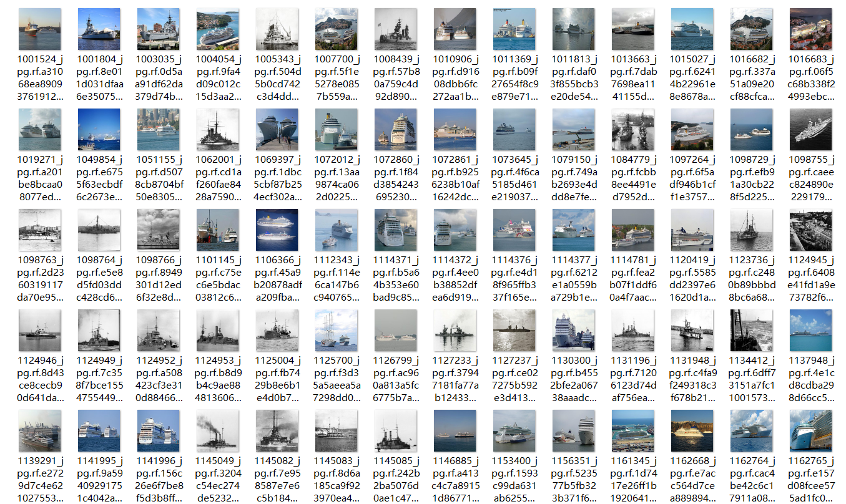Click the file name starting 1098764_jpg

pos(99,279)
